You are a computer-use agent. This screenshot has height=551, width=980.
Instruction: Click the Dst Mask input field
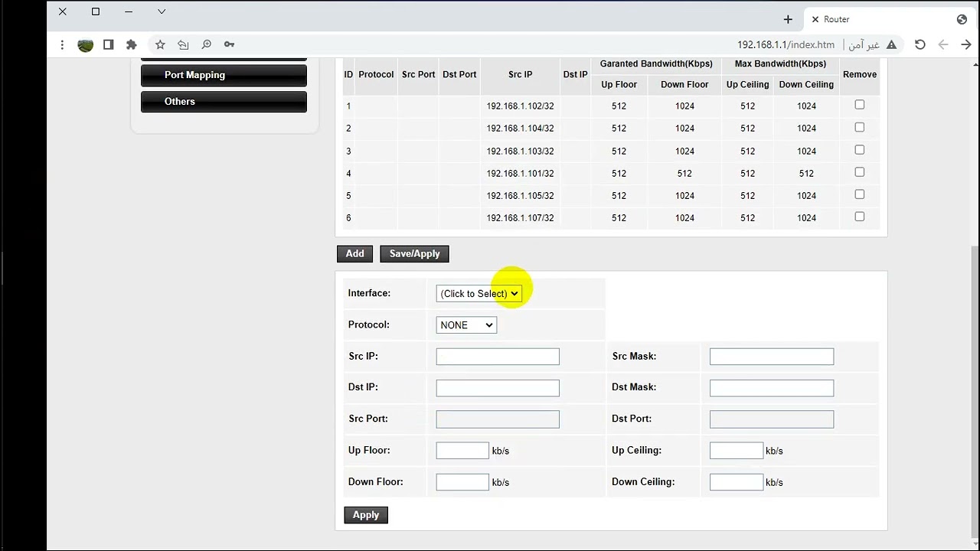click(x=772, y=388)
